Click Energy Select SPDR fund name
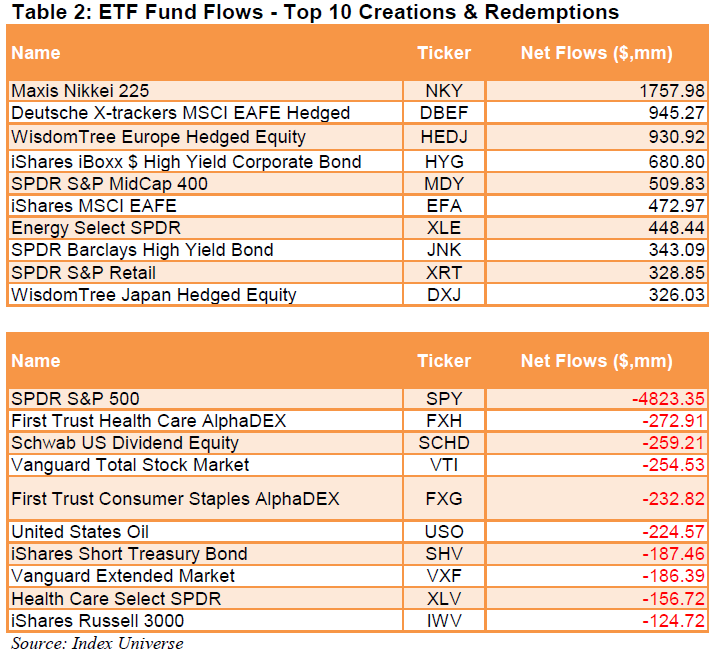The image size is (715, 654). coord(96,228)
